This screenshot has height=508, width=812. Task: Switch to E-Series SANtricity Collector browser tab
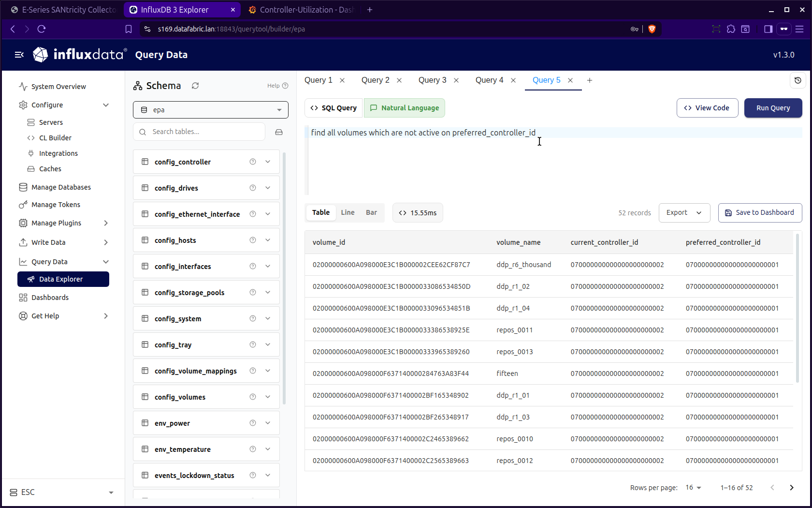coord(63,10)
